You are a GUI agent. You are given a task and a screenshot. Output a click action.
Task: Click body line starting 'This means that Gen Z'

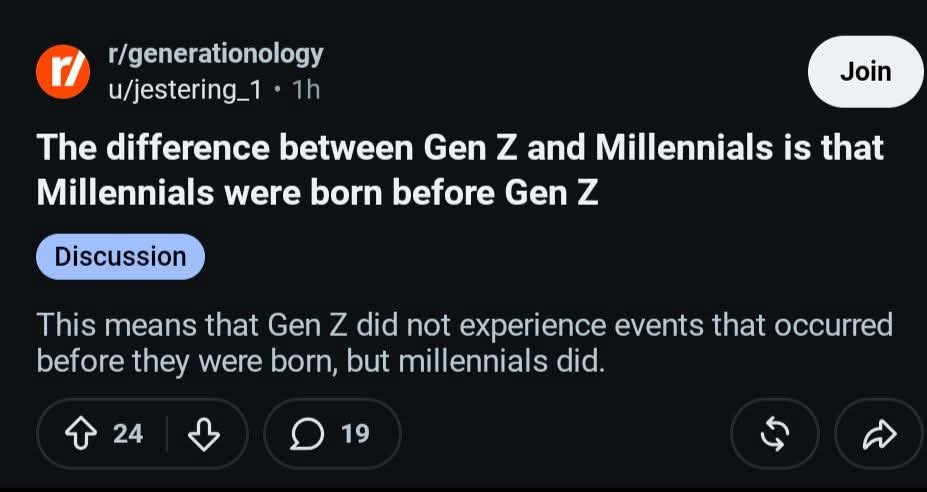click(x=465, y=326)
